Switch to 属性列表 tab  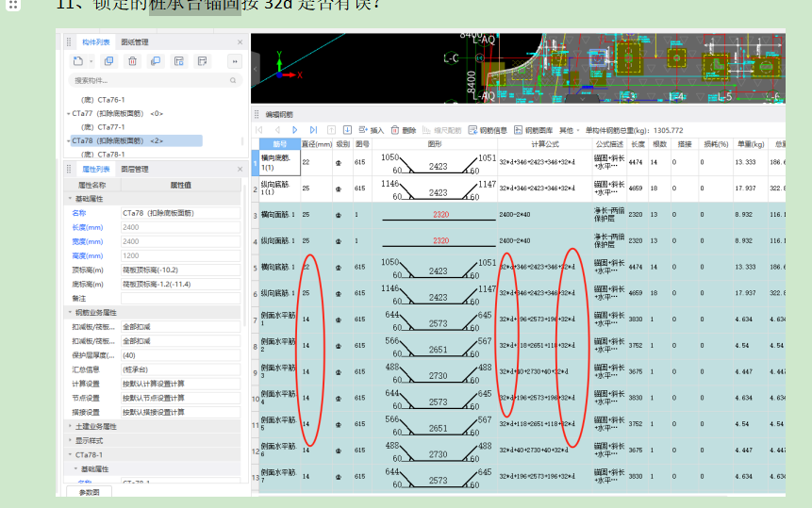96,169
